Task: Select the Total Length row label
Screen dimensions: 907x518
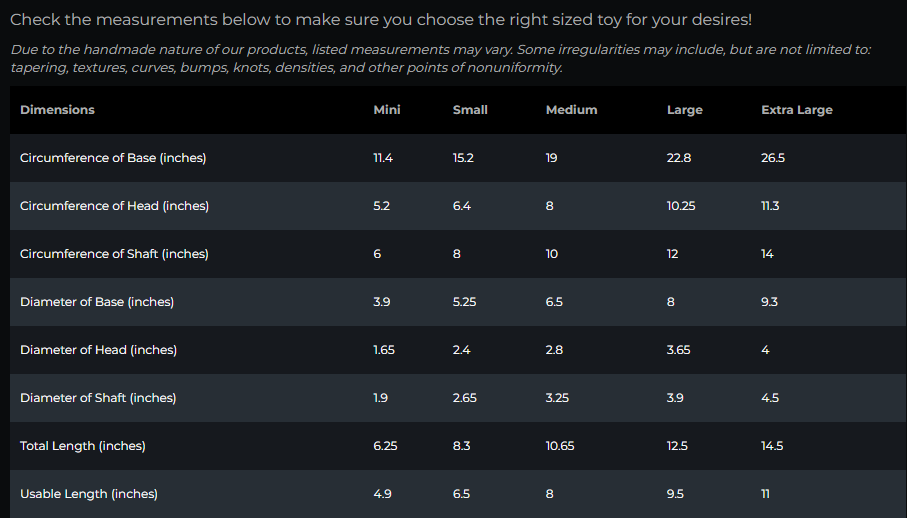Action: [x=83, y=446]
